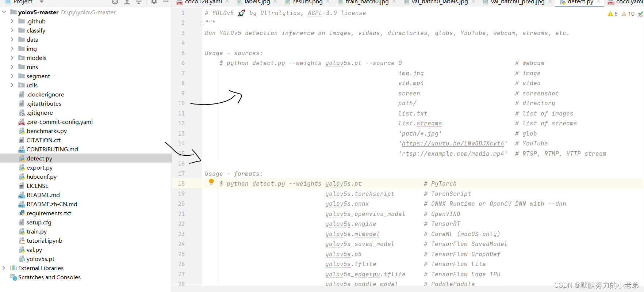The image size is (644, 292).
Task: Click the Expand All icon in Project panel
Action: [127, 2]
